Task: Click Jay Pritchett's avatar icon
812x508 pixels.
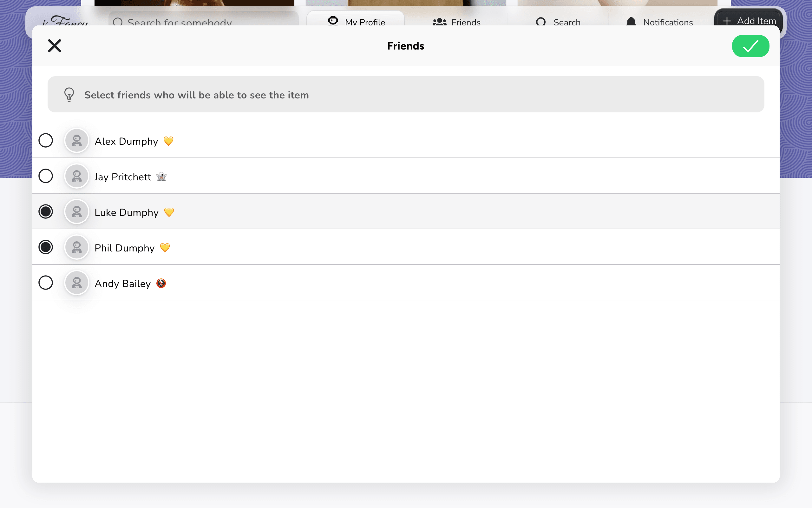Action: (x=77, y=176)
